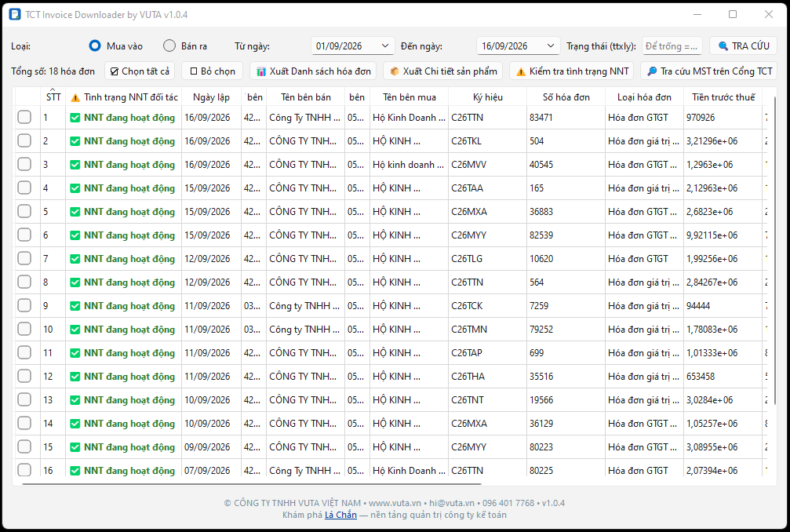790x532 pixels.
Task: Click the Trạng thái (ttxly) input field
Action: (x=672, y=46)
